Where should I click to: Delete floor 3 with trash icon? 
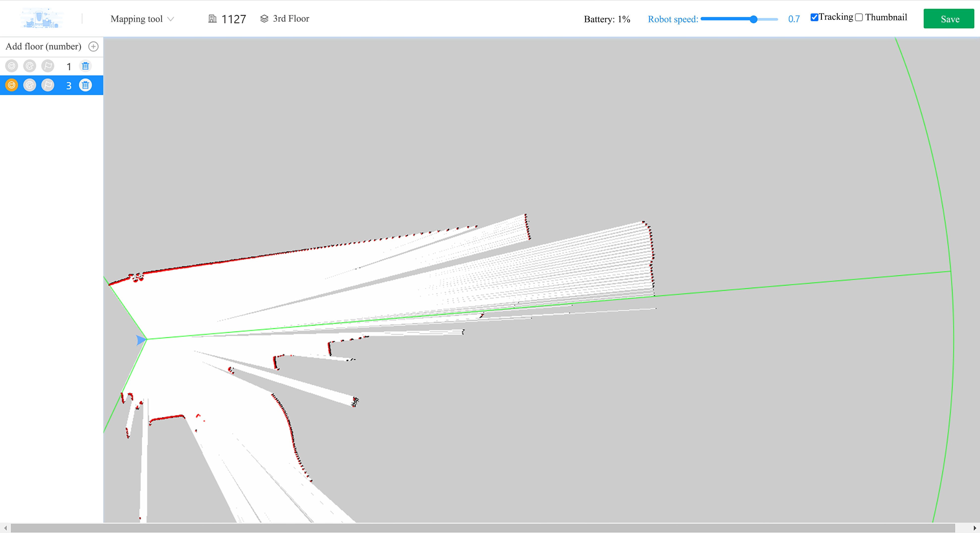(85, 85)
